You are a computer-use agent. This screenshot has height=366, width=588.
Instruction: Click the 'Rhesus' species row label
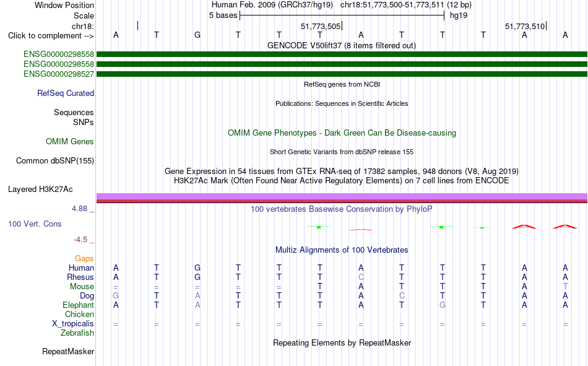[80, 277]
